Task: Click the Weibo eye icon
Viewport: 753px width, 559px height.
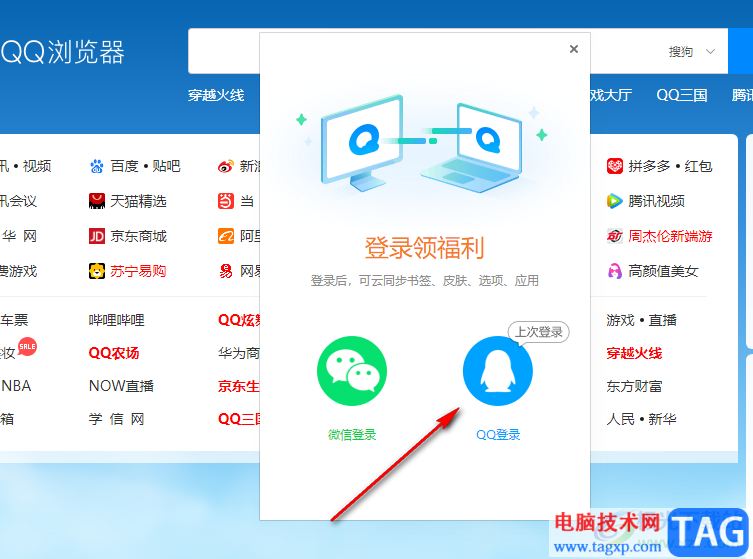Action: (x=226, y=166)
